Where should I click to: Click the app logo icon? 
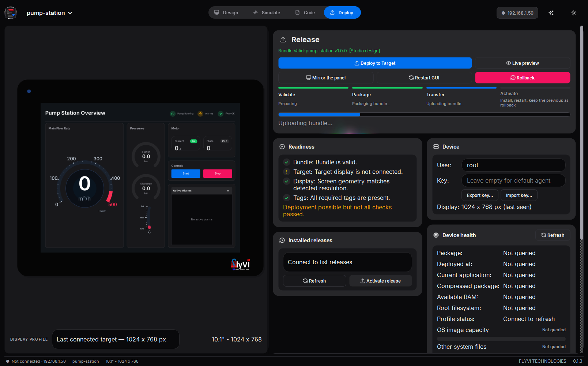[x=11, y=13]
